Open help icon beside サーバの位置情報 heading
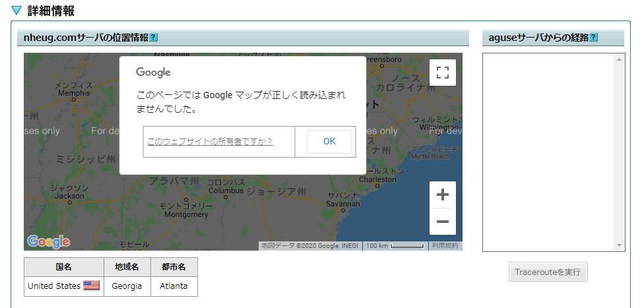Viewport: 644px width, 308px height. [153, 38]
